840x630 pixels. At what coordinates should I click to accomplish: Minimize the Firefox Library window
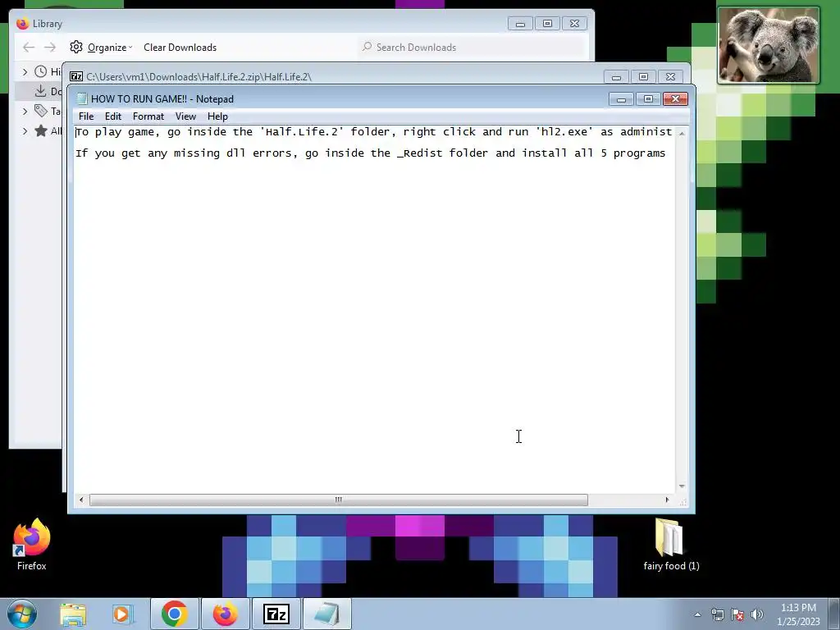[520, 24]
